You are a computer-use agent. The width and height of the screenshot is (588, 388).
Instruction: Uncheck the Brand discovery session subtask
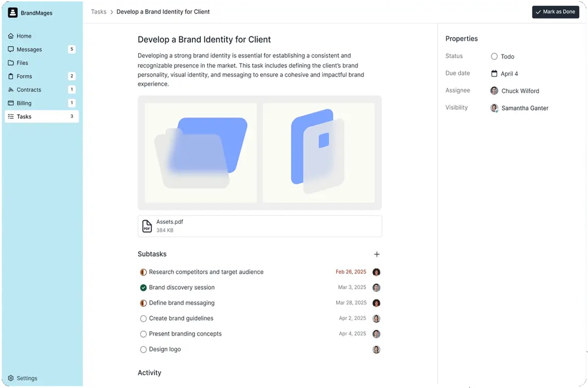coord(143,288)
